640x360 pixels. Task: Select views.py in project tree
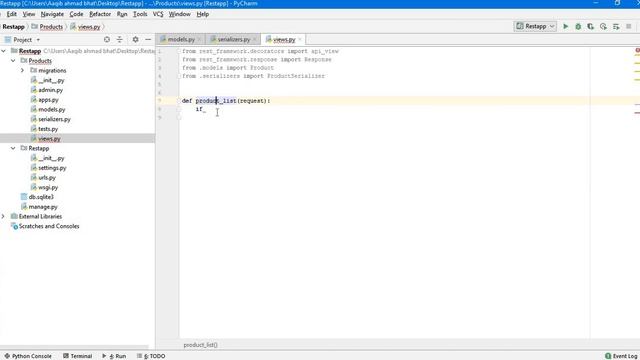pyautogui.click(x=49, y=139)
